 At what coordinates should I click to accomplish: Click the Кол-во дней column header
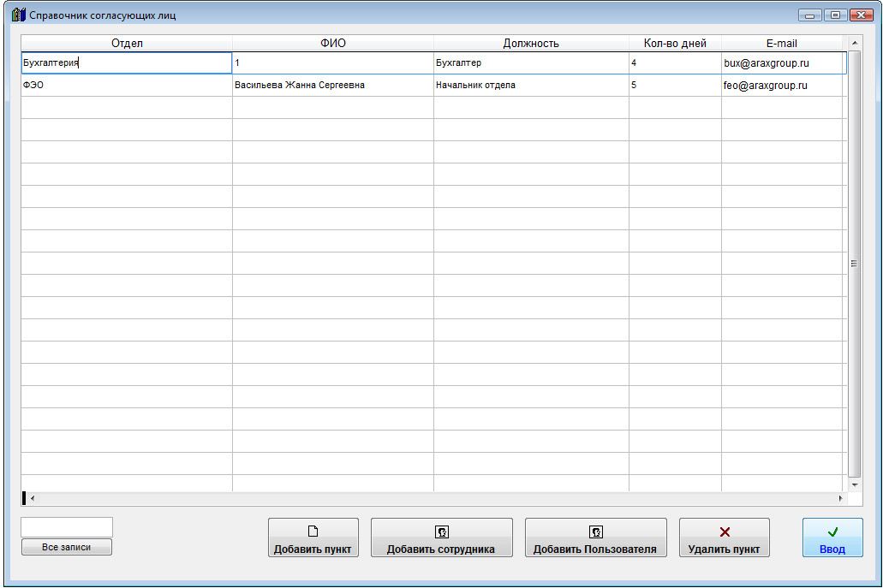675,44
